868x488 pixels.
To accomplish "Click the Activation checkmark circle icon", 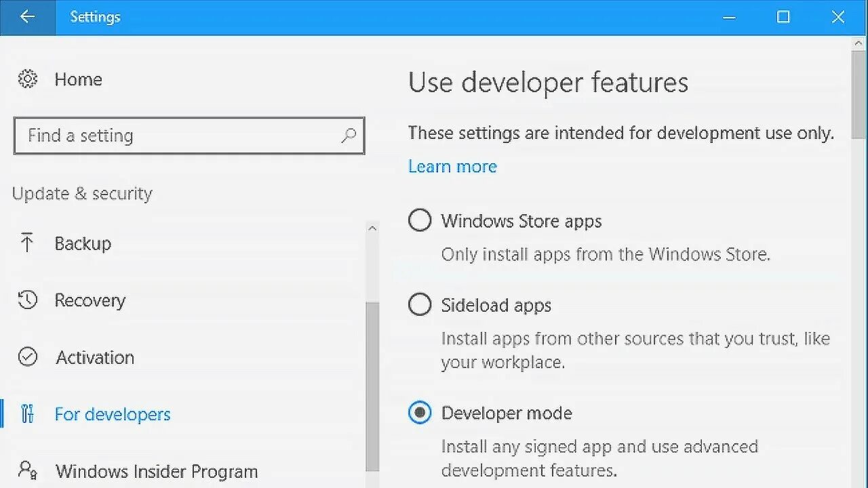I will 28,357.
